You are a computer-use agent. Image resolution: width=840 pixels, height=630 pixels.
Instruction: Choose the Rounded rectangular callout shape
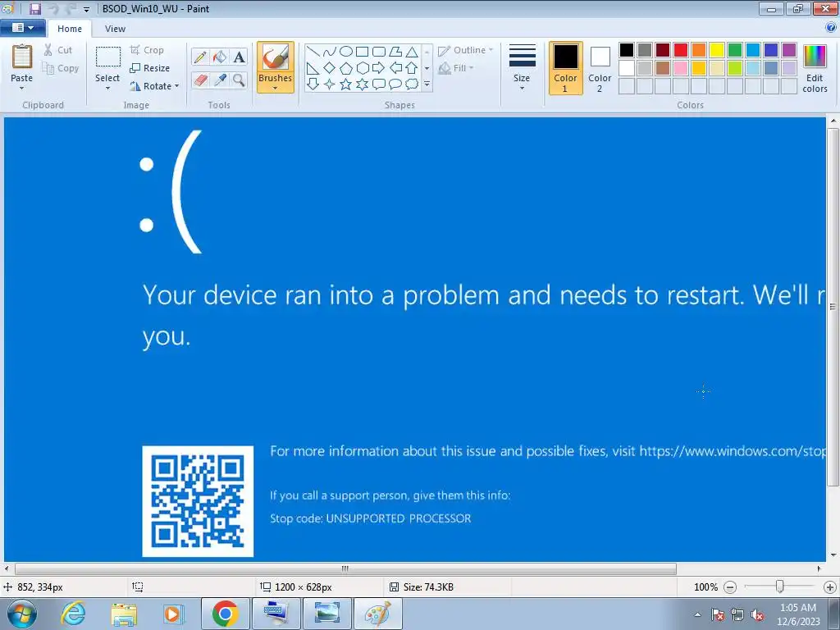(x=379, y=84)
